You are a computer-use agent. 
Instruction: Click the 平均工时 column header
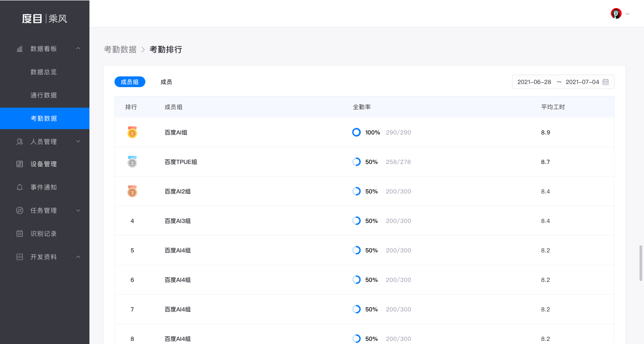tap(553, 107)
